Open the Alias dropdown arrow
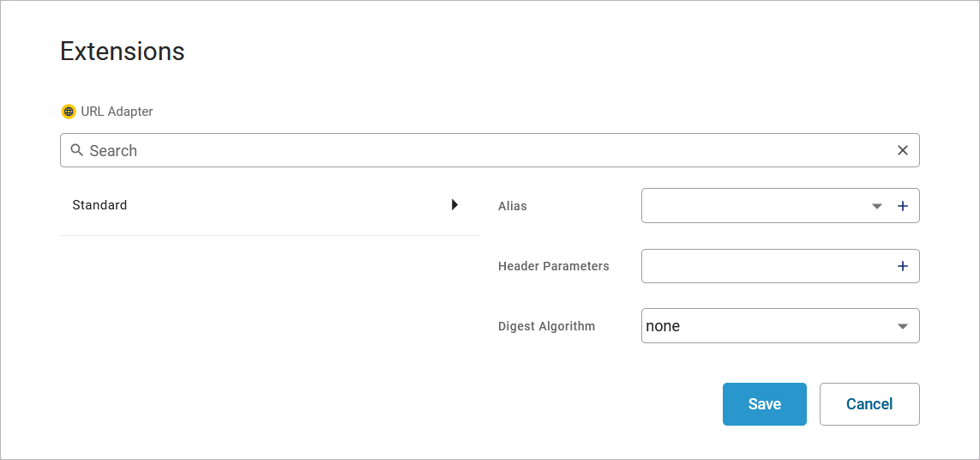 (x=876, y=206)
